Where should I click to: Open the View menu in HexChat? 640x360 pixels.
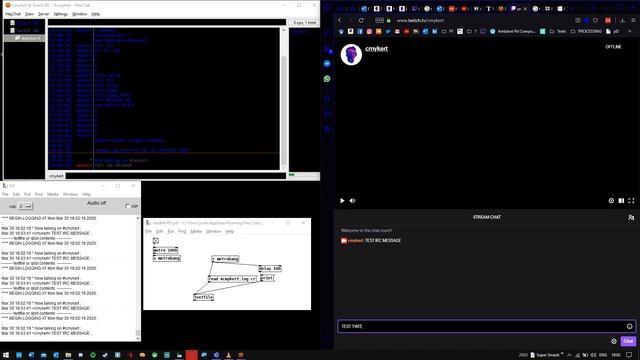(29, 14)
